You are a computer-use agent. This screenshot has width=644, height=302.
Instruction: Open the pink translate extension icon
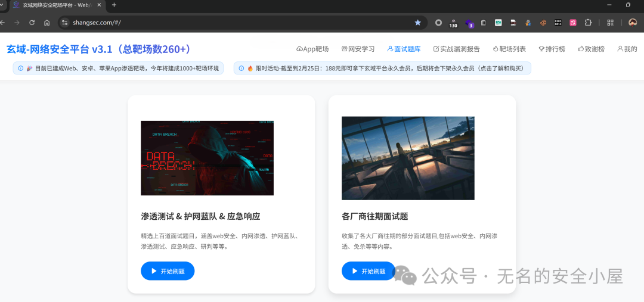click(x=573, y=23)
